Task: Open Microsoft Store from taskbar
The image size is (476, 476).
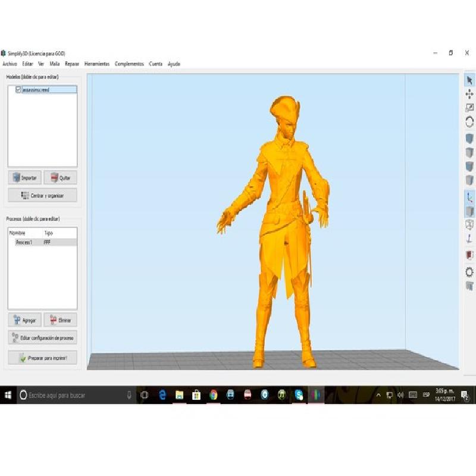Action: pyautogui.click(x=196, y=395)
